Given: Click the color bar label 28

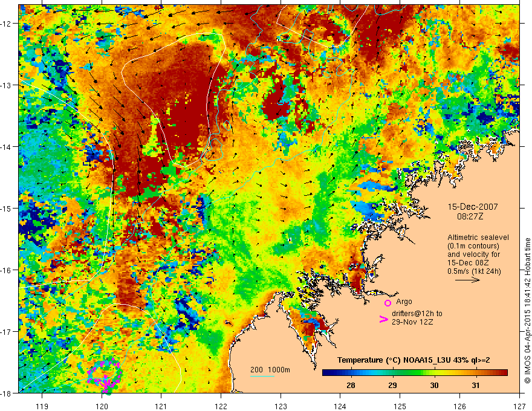Looking at the screenshot, I should click(x=351, y=385).
